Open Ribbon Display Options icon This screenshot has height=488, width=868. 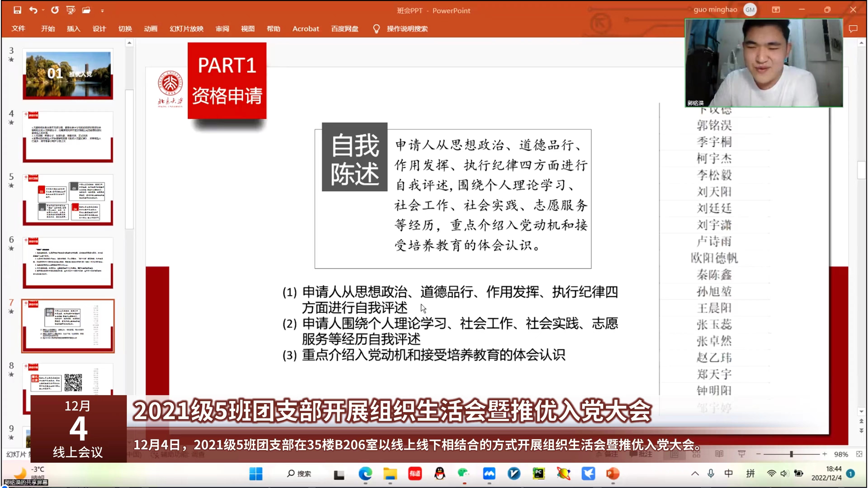pos(776,10)
